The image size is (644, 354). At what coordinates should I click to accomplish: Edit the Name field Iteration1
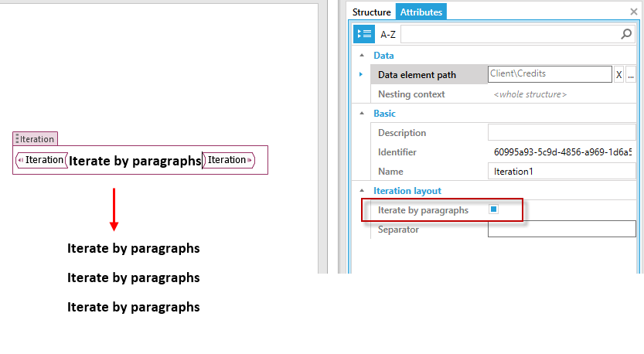pos(562,172)
